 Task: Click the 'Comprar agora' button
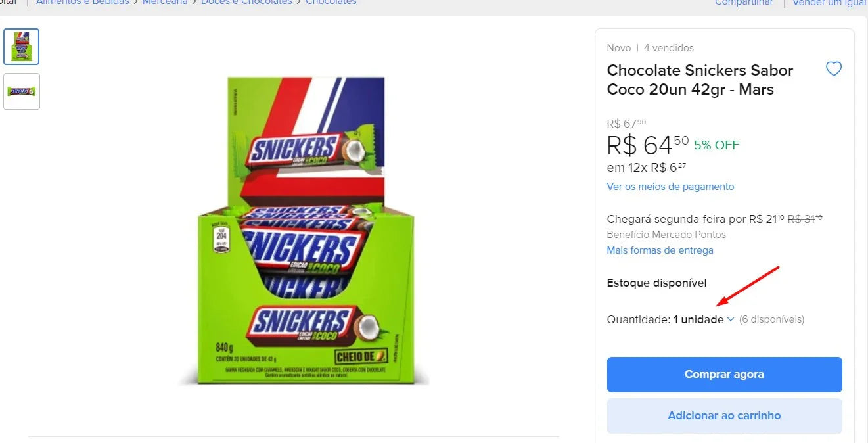[724, 374]
